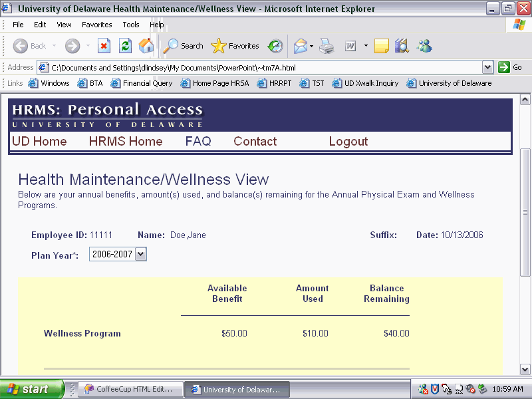Open the FAQ page link

click(198, 141)
